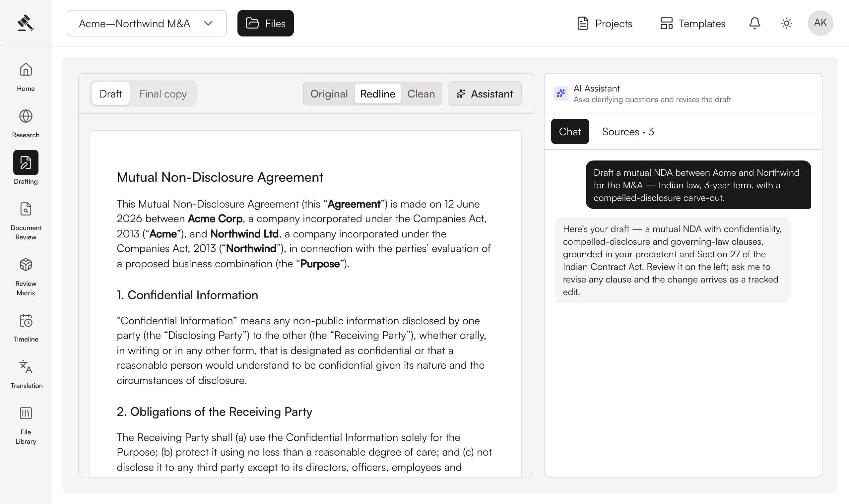Open the Timeline calendar icon
Viewport: 849px width, 504px height.
(26, 321)
